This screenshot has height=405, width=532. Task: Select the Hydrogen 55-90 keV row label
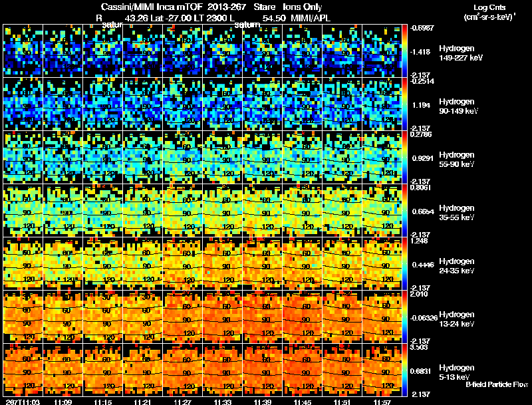pyautogui.click(x=456, y=160)
